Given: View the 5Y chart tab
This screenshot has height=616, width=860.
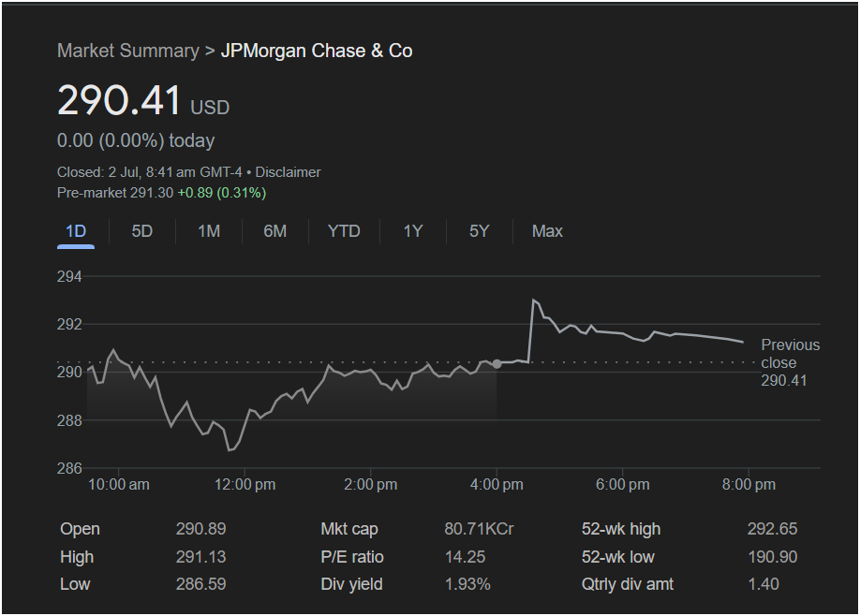Looking at the screenshot, I should pyautogui.click(x=480, y=231).
